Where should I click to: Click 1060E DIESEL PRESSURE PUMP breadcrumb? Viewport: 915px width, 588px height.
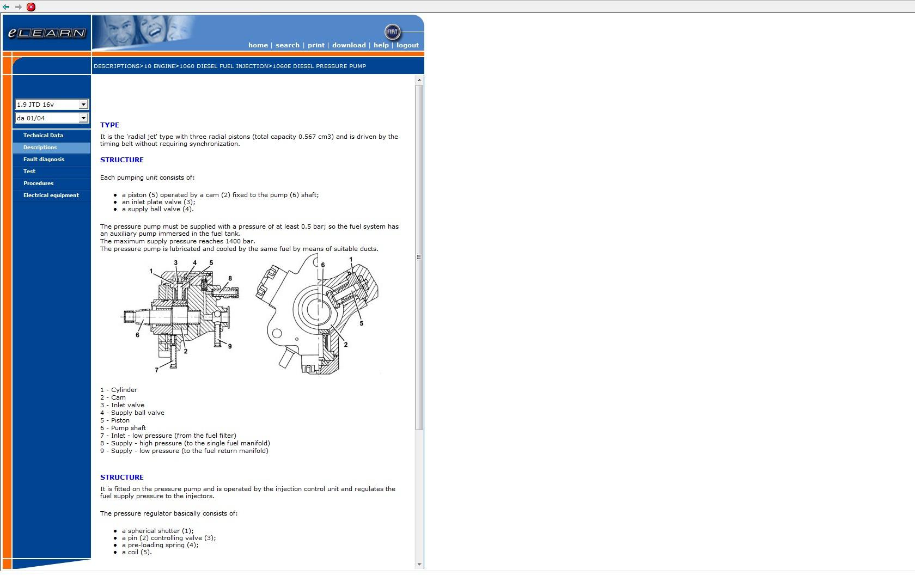tap(319, 66)
